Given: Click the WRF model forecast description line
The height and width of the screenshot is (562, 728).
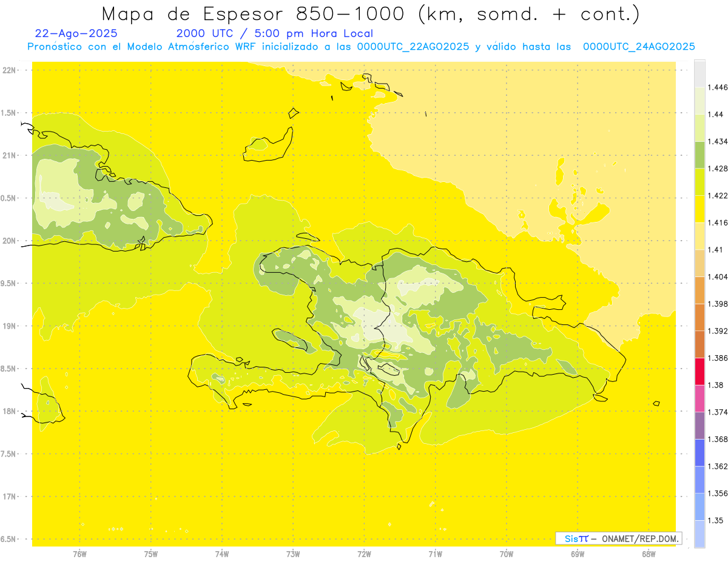Looking at the screenshot, I should (x=361, y=47).
